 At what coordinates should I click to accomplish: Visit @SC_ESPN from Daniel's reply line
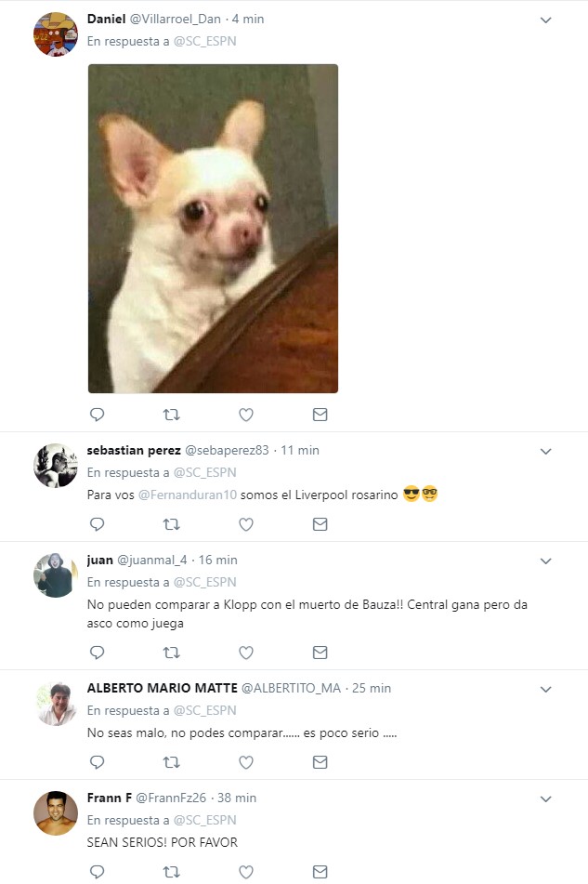pos(204,41)
